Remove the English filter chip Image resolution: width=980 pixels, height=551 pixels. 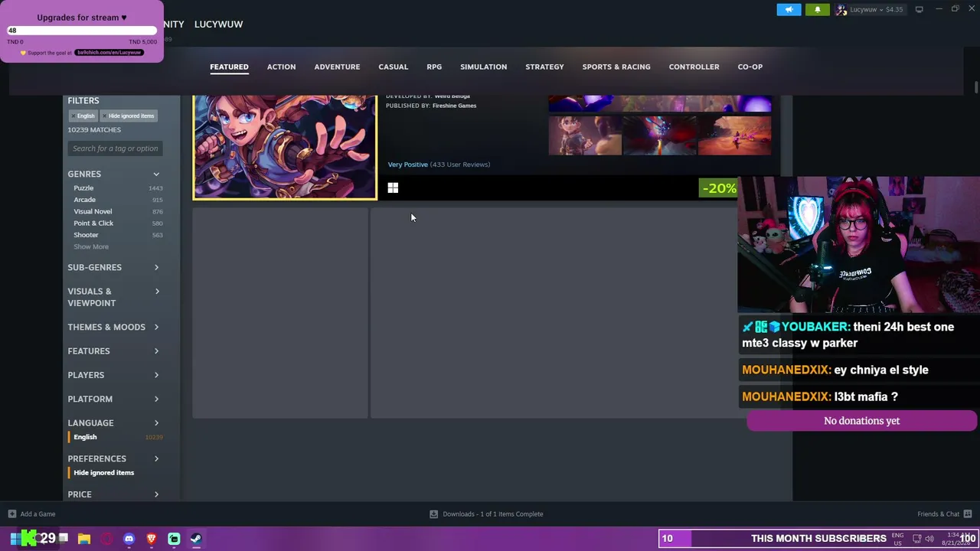(83, 116)
